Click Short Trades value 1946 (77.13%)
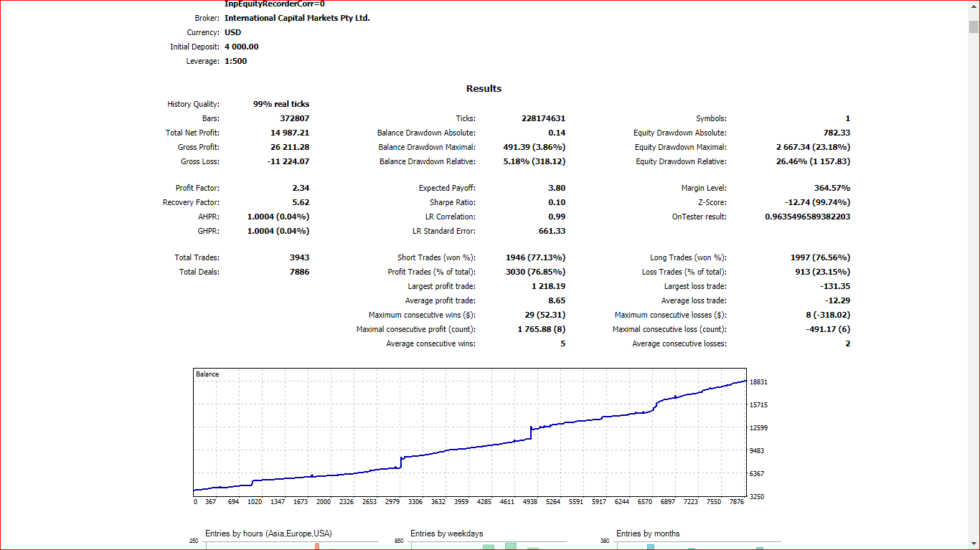This screenshot has height=550, width=980. (x=535, y=257)
